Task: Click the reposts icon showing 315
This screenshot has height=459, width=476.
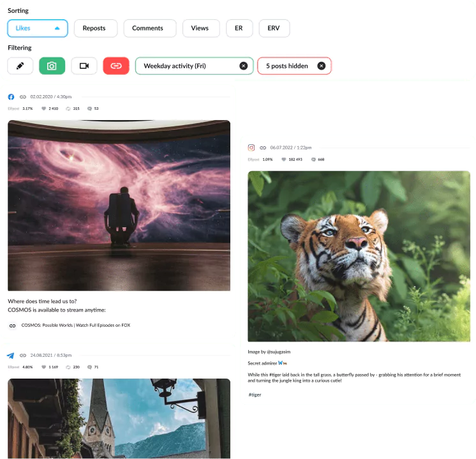Action: coord(68,109)
